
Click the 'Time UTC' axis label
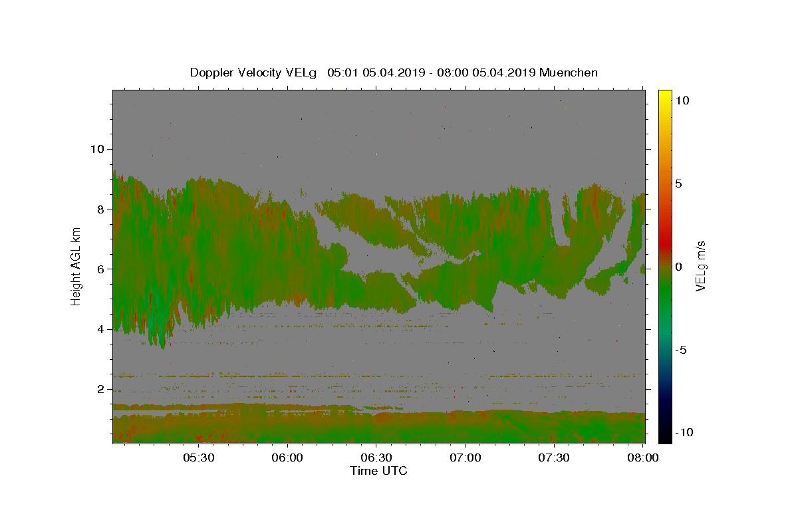(378, 471)
